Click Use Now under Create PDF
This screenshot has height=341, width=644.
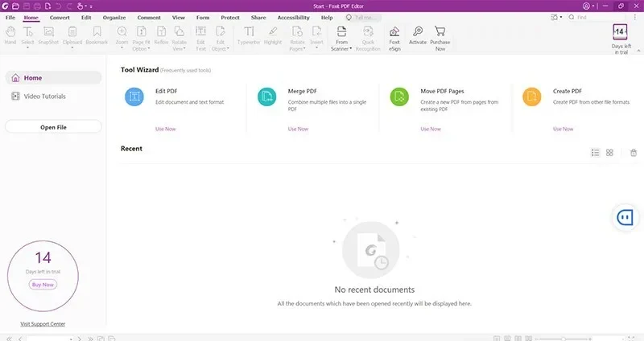click(x=563, y=129)
